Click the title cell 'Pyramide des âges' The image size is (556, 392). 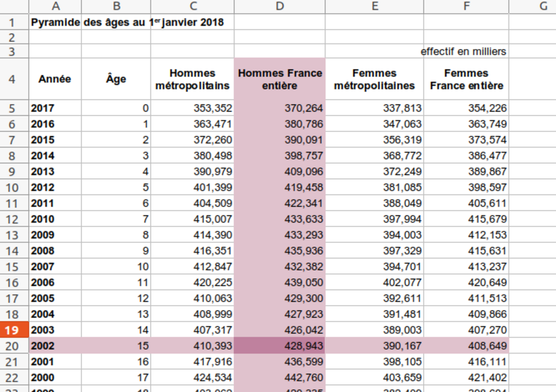[x=55, y=22]
